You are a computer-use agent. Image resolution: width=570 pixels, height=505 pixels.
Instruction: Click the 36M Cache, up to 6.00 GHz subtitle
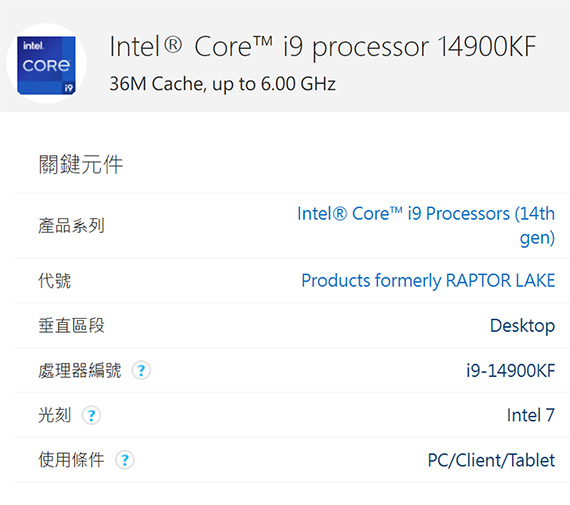(222, 84)
